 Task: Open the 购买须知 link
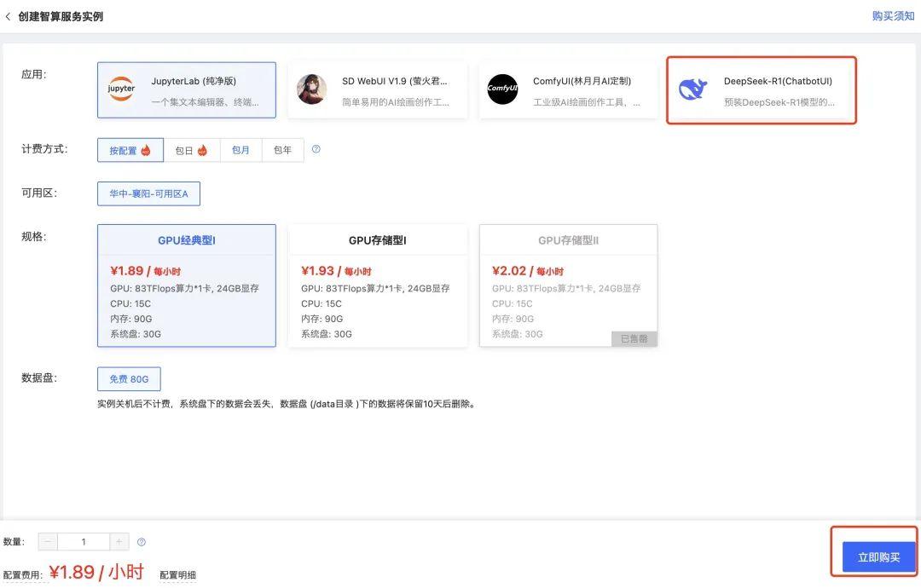893,16
